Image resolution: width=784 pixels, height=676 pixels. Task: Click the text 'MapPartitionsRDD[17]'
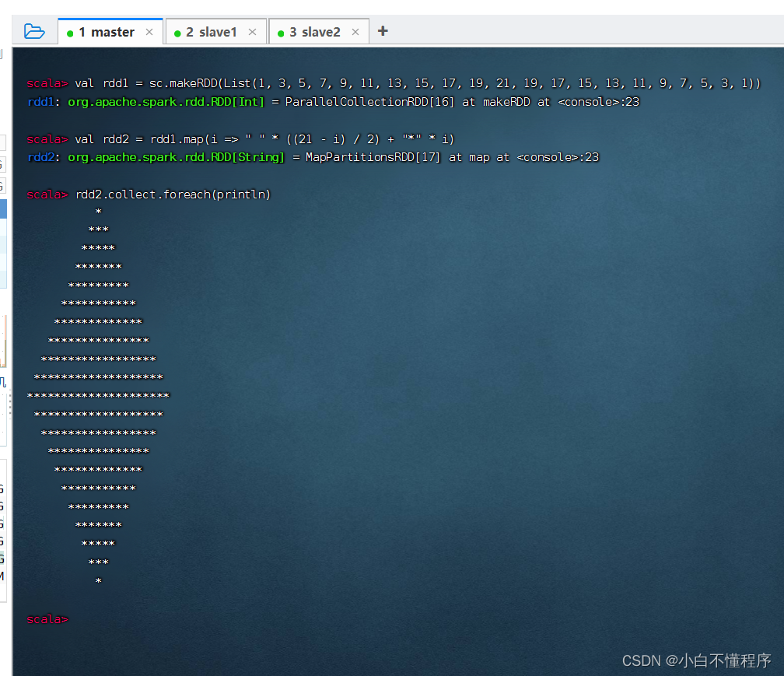click(373, 157)
